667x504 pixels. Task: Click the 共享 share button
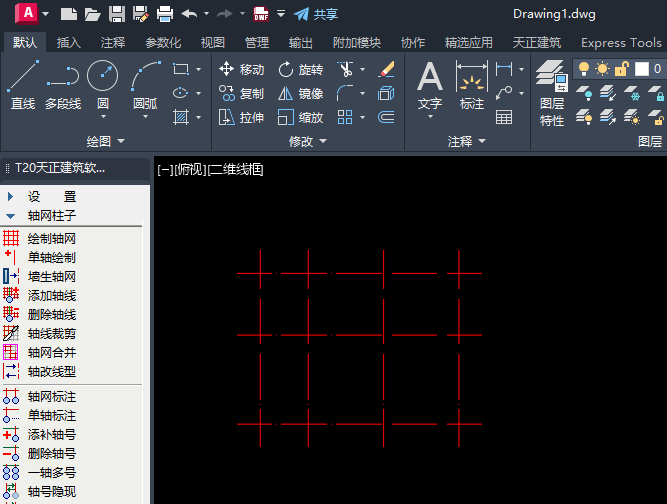click(x=316, y=14)
